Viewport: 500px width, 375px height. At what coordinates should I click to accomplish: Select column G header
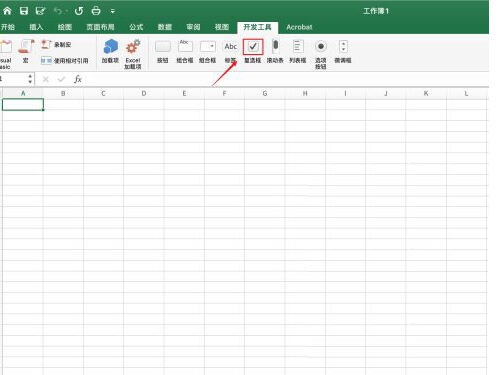tap(265, 93)
